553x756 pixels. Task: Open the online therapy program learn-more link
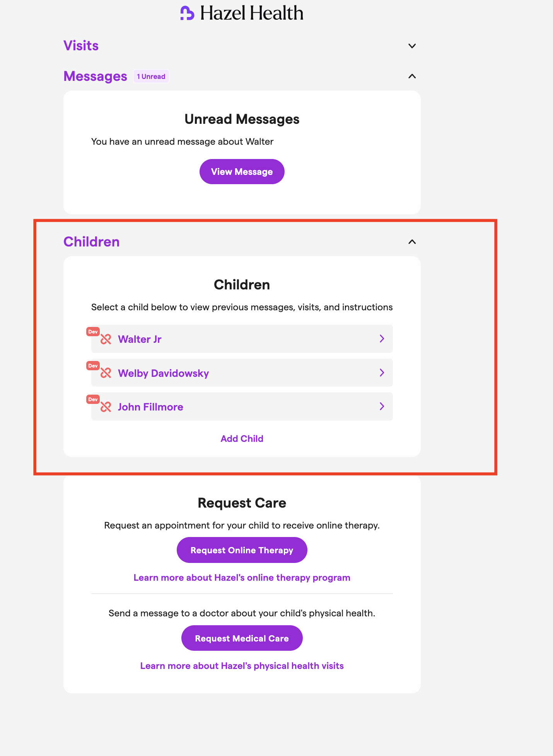pyautogui.click(x=242, y=578)
